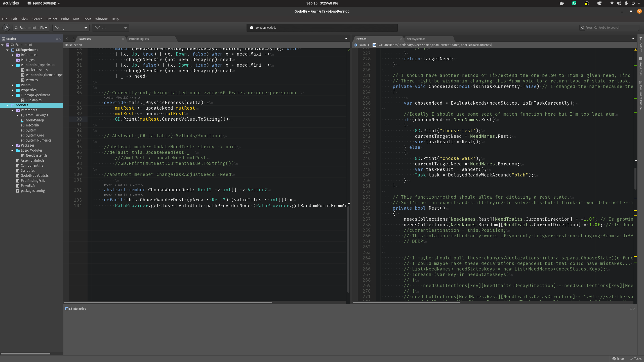This screenshot has height=362, width=644.
Task: Navigate forward with right arrow in editor
Action: coord(73,39)
